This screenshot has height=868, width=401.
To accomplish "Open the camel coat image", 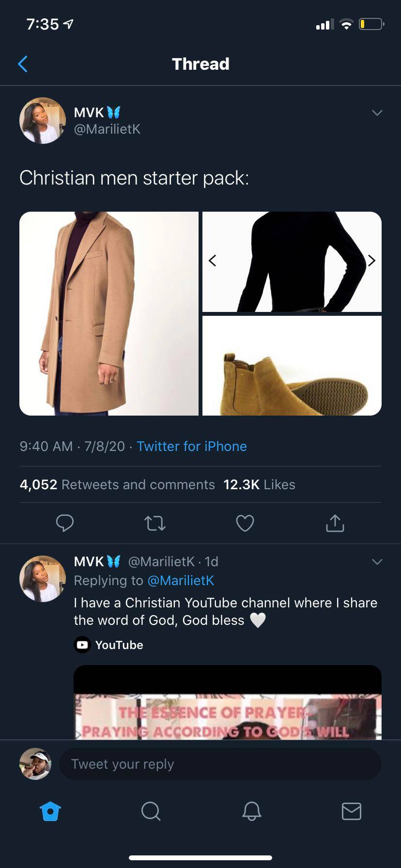I will (x=109, y=313).
